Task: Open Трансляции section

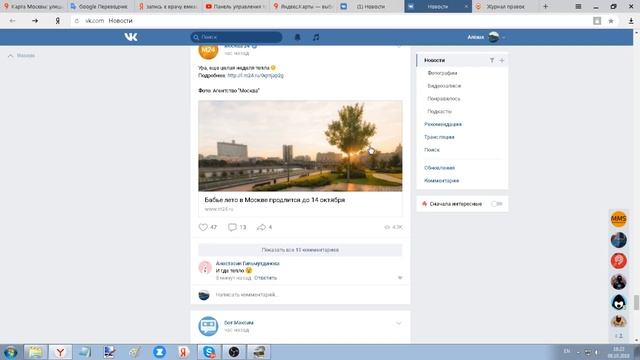Action: (439, 137)
